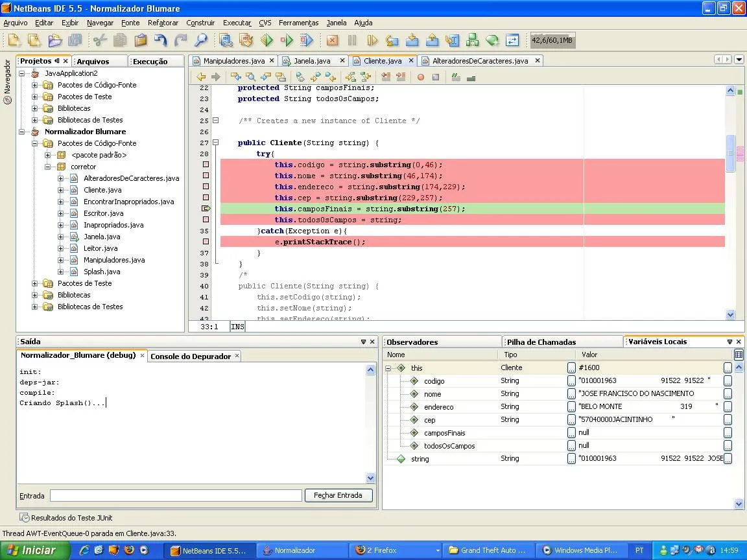Click the Paste clipboard icon
This screenshot has height=560, width=747.
click(x=141, y=41)
